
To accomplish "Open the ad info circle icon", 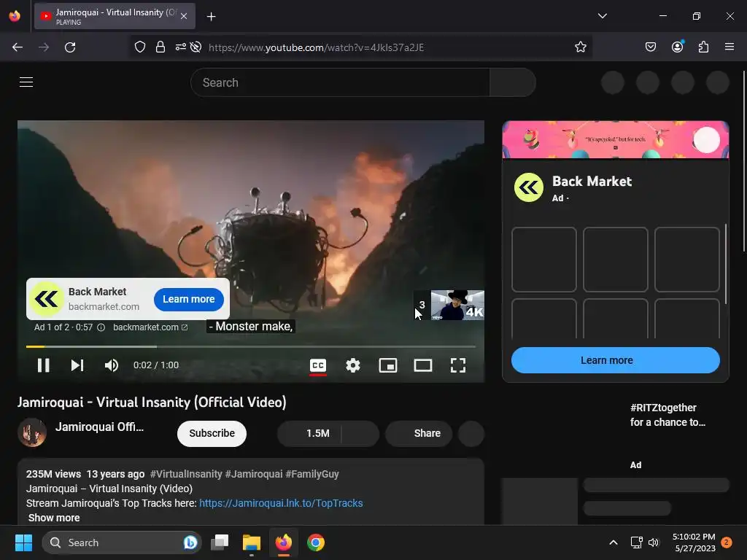I will (101, 327).
